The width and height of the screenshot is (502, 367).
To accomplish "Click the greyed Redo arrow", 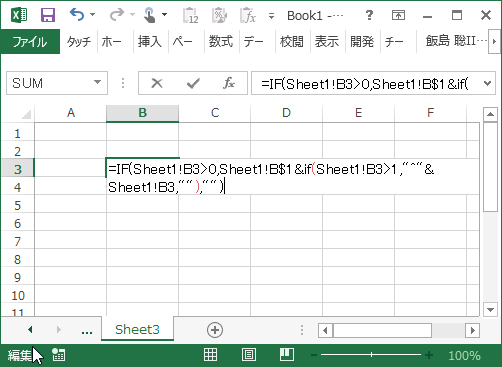I will pos(117,15).
